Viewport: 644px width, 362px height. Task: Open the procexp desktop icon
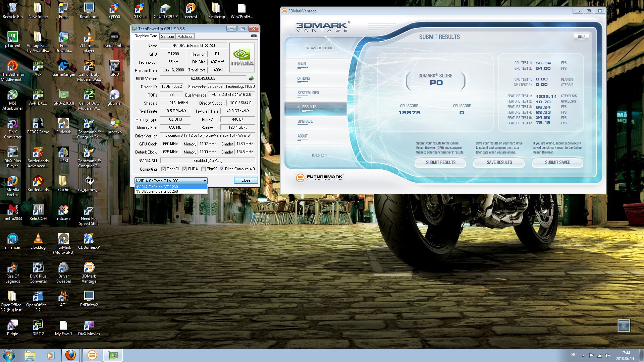(114, 126)
